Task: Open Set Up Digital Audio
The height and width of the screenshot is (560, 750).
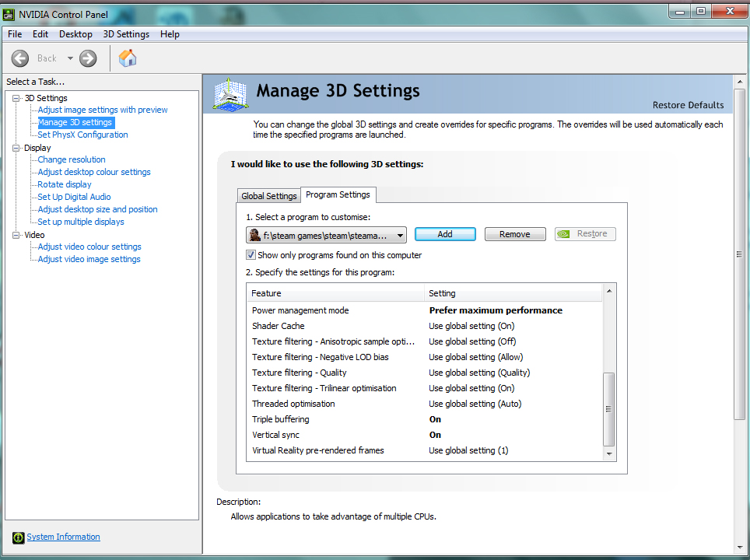Action: click(x=74, y=197)
